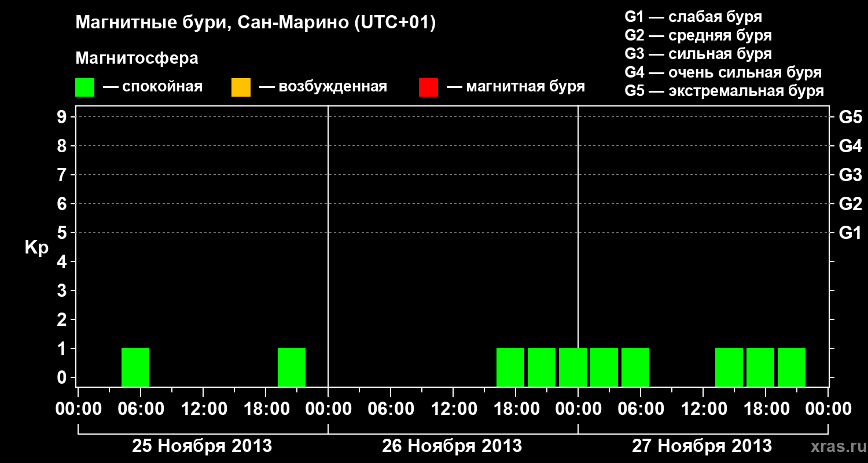Click the right-axis 'G5' storm level label

tap(851, 117)
